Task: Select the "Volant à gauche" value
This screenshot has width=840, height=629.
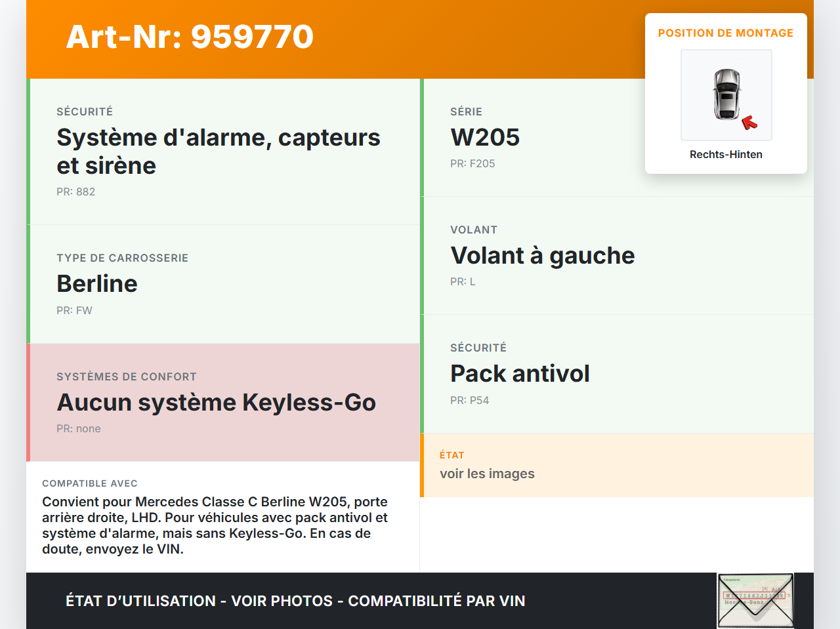Action: point(543,255)
